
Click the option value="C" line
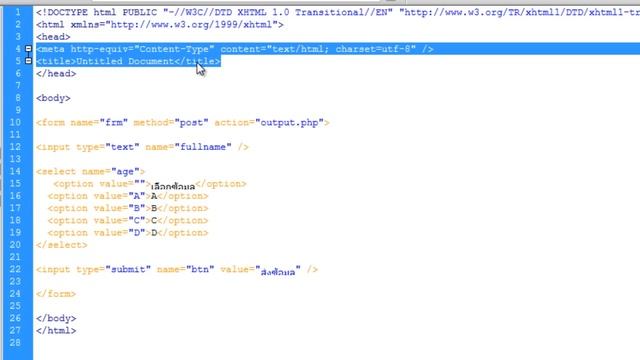coord(128,220)
